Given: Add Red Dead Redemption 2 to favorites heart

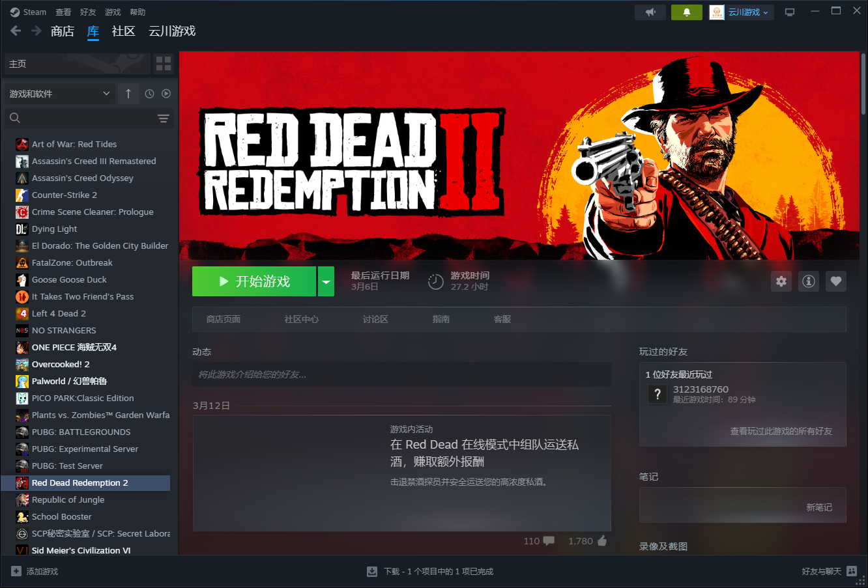Looking at the screenshot, I should [x=836, y=281].
